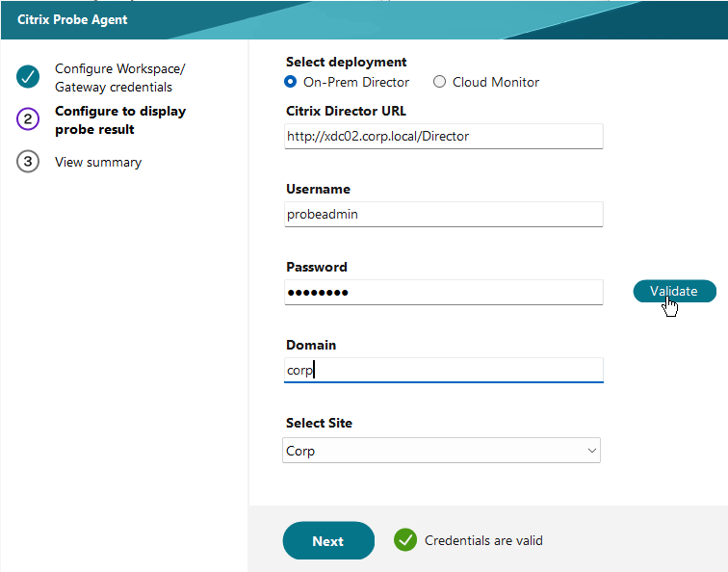
Task: Click the Domain field containing corp
Action: pos(443,370)
